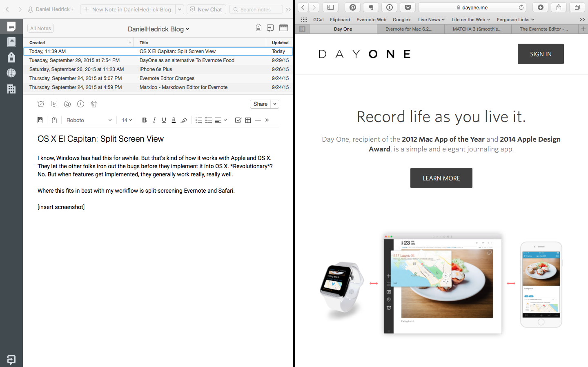Switch to the MATCHA 3 Smoothie tab
Viewport: 588px width, 367px height.
point(478,29)
